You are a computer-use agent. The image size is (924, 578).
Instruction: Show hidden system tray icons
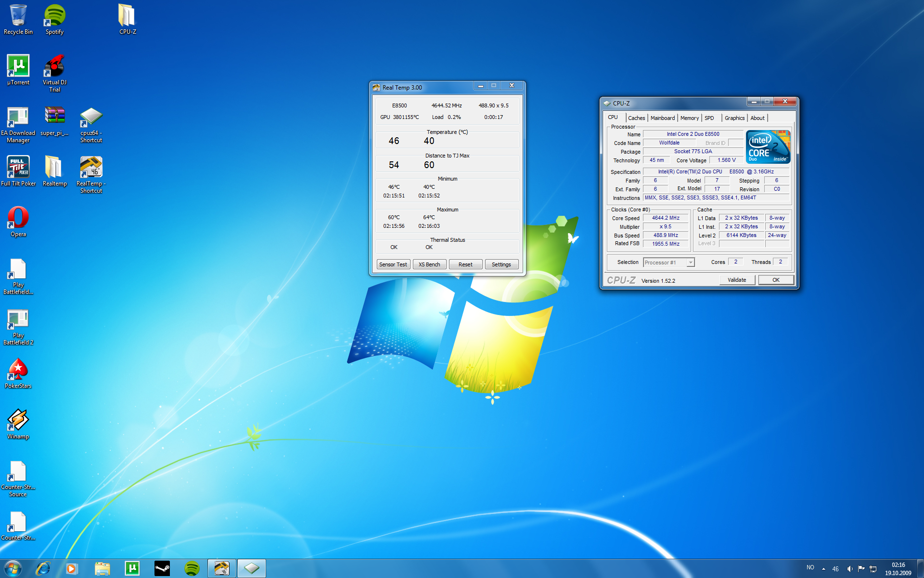pos(823,569)
